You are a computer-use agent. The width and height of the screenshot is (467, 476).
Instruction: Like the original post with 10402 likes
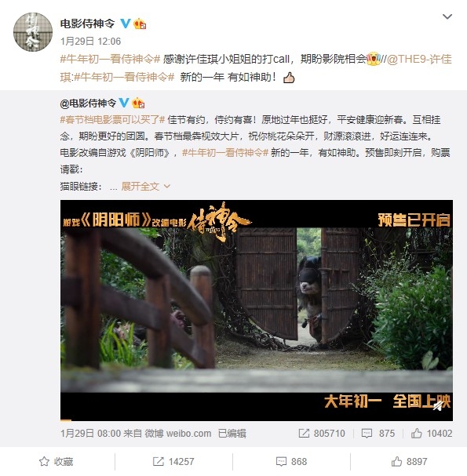432,433
